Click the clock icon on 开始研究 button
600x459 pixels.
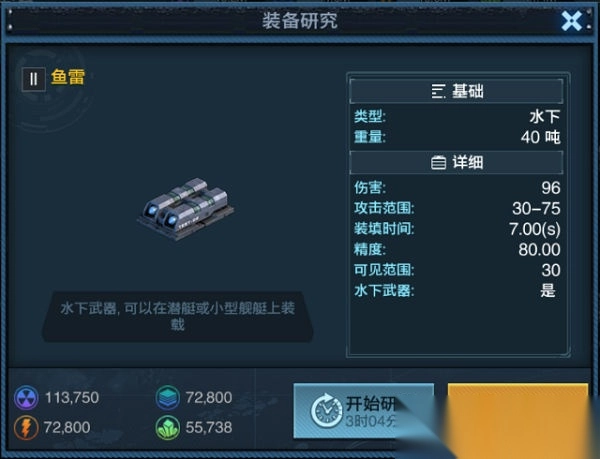(x=326, y=411)
